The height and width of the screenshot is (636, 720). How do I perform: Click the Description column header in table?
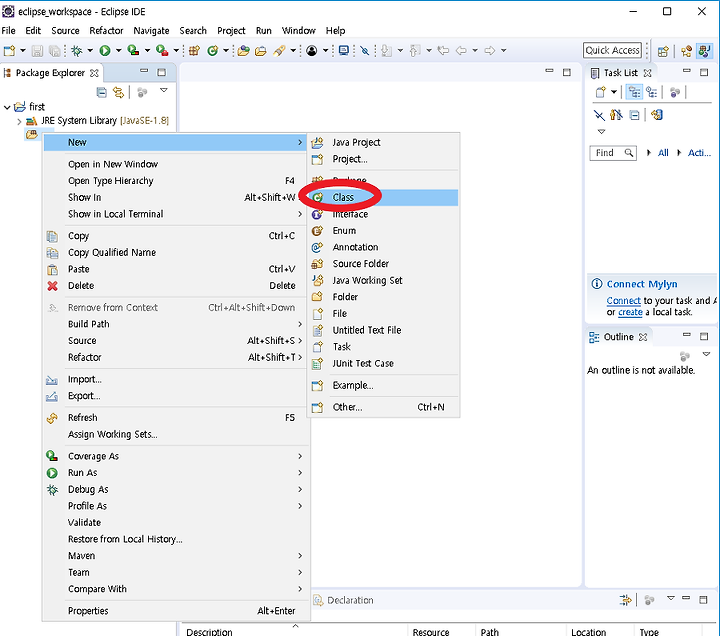(x=292, y=631)
